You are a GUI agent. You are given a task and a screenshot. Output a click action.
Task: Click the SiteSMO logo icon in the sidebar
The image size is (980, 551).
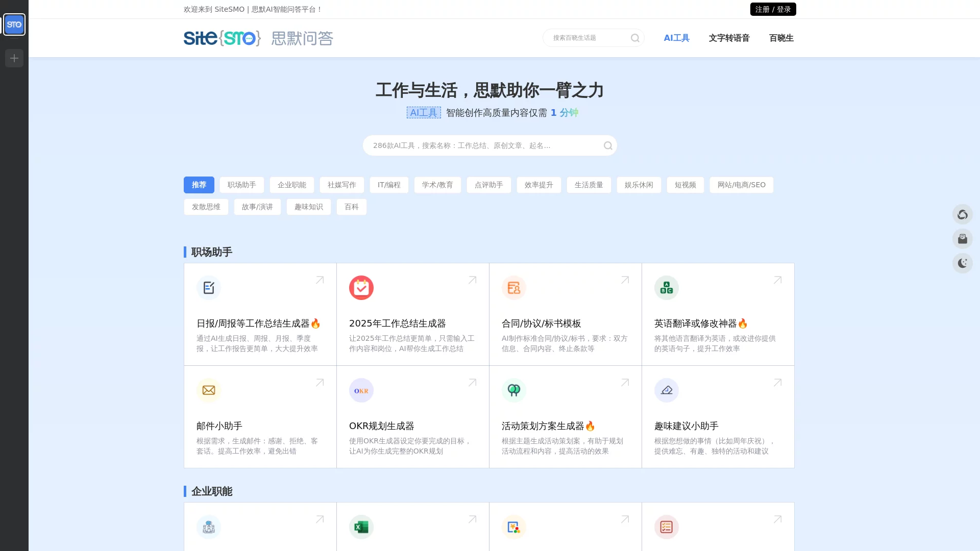click(x=14, y=24)
